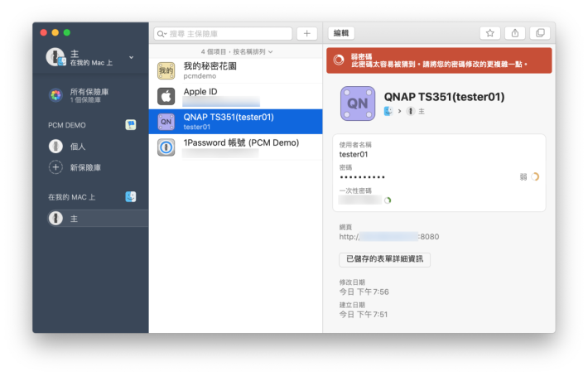Expand the vault switcher chevron
Image resolution: width=588 pixels, height=376 pixels.
[x=131, y=57]
